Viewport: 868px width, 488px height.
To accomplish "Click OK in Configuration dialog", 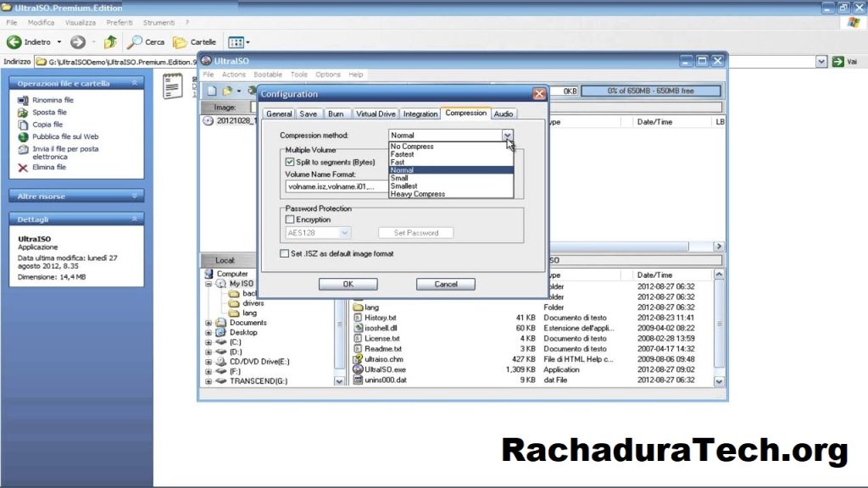I will (x=348, y=284).
